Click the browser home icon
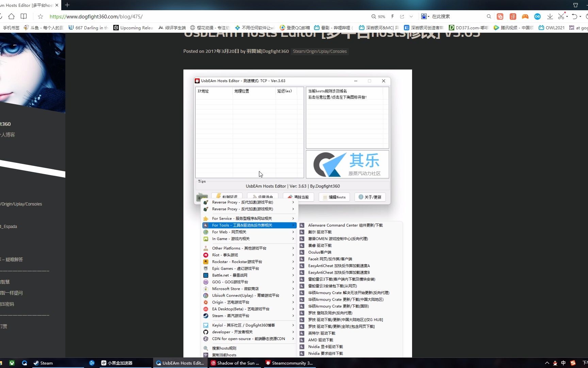 (x=11, y=16)
